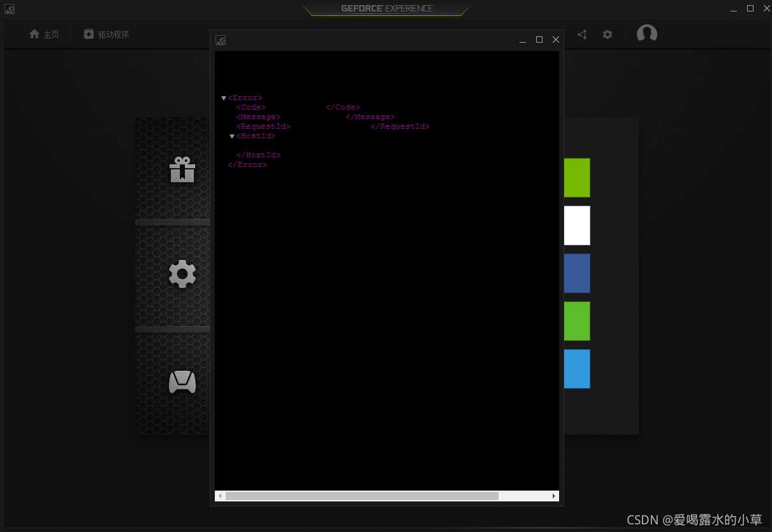772x532 pixels.
Task: Click the SHIELD controller icon in sidebar
Action: (x=182, y=382)
